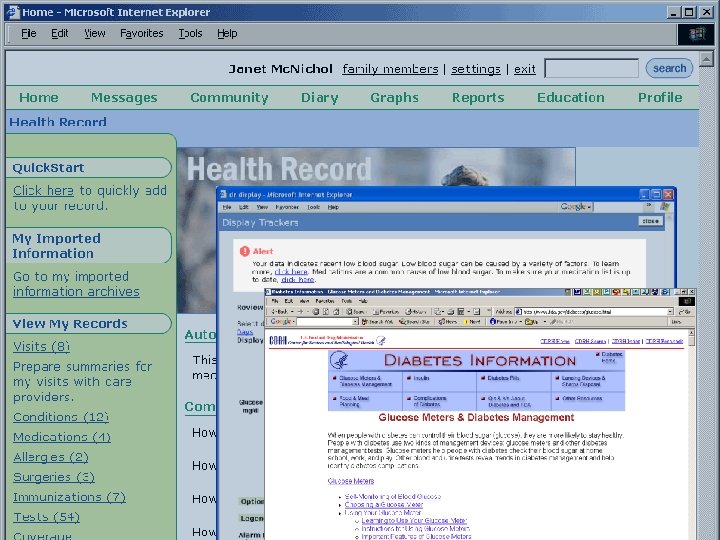Open the Reports tab
Viewport: 720px width, 540px height.
[478, 97]
